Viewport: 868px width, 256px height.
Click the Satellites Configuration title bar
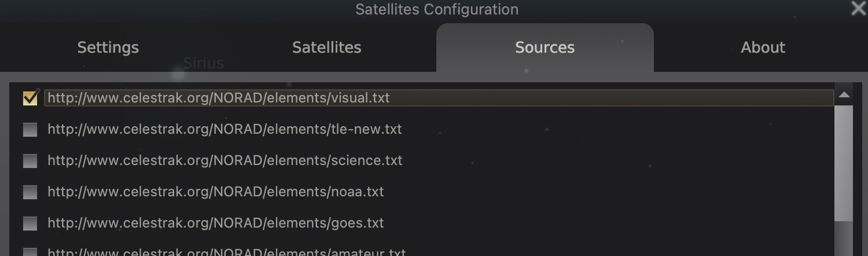436,9
